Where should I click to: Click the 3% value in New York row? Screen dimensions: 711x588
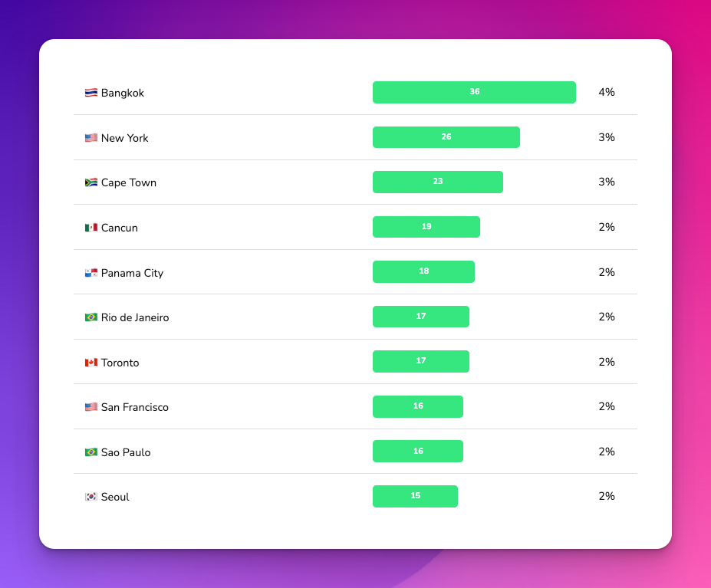coord(607,137)
